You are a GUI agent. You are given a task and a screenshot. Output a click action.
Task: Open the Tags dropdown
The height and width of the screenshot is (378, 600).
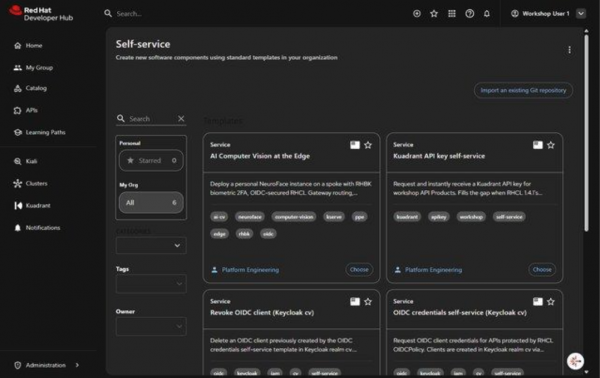(151, 284)
